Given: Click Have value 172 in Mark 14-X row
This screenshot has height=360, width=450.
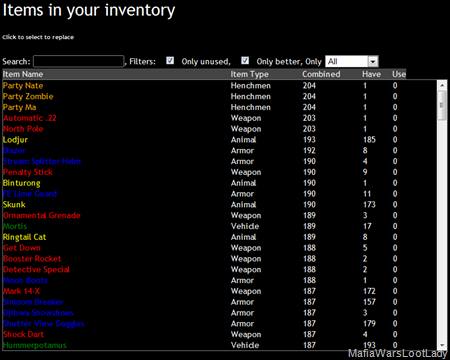Looking at the screenshot, I should (369, 291).
